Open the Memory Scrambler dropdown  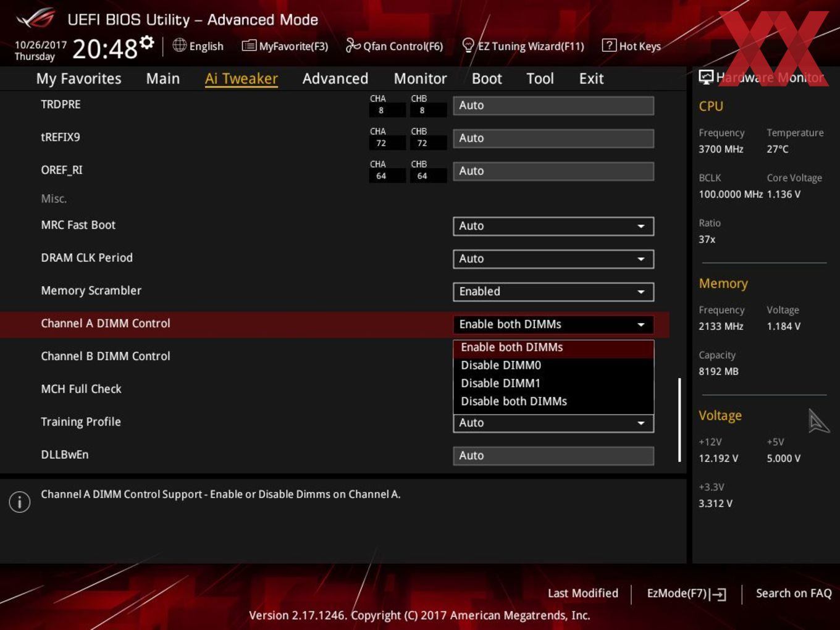(x=553, y=292)
